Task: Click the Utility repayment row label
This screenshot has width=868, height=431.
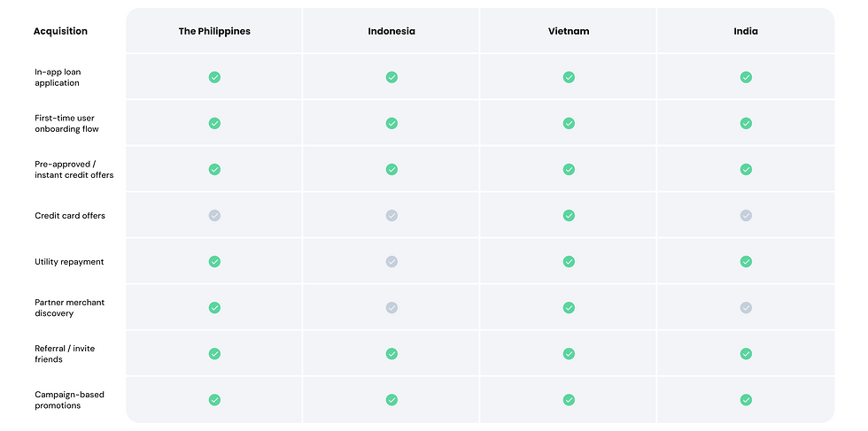Action: [x=69, y=262]
